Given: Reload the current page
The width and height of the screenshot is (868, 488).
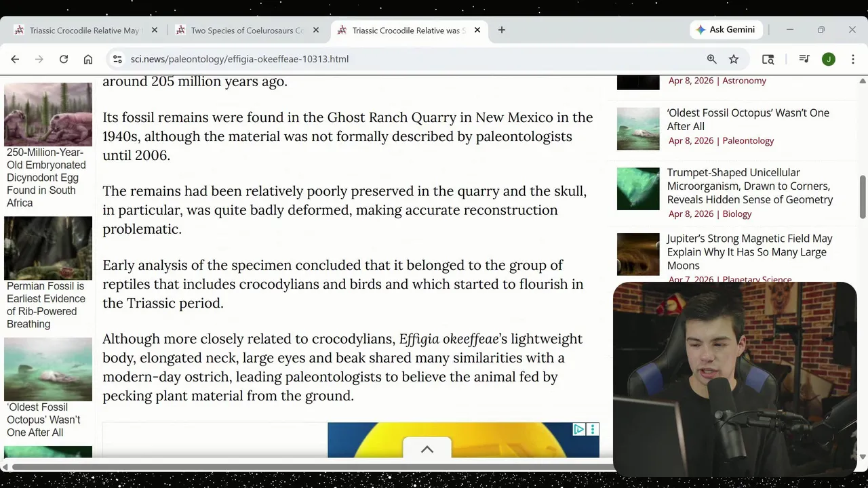Looking at the screenshot, I should [x=64, y=59].
